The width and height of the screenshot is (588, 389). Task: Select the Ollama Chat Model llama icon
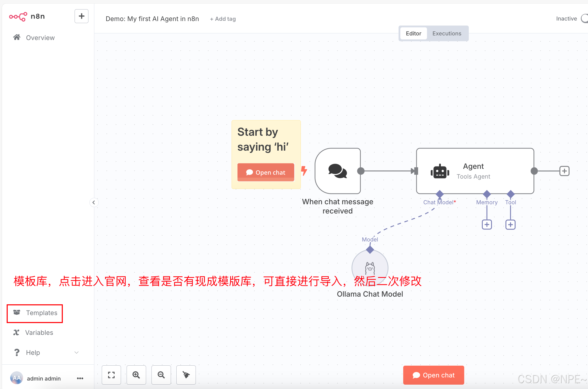point(370,268)
